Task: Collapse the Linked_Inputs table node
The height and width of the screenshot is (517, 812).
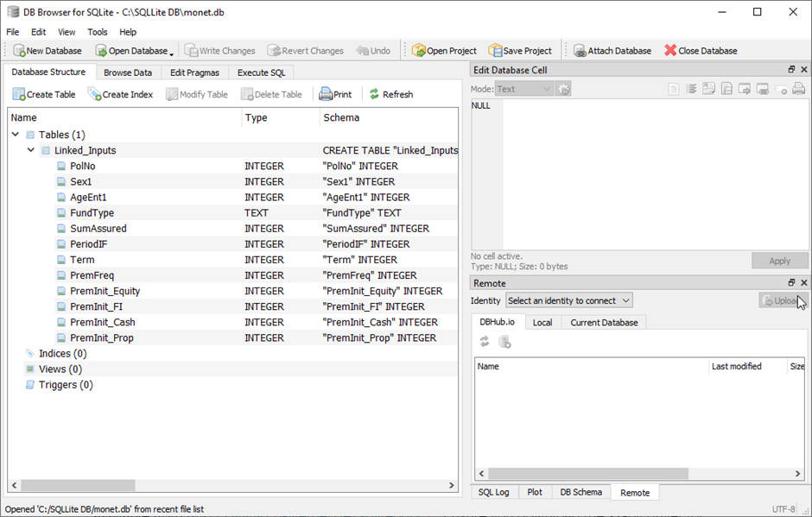Action: (x=31, y=151)
